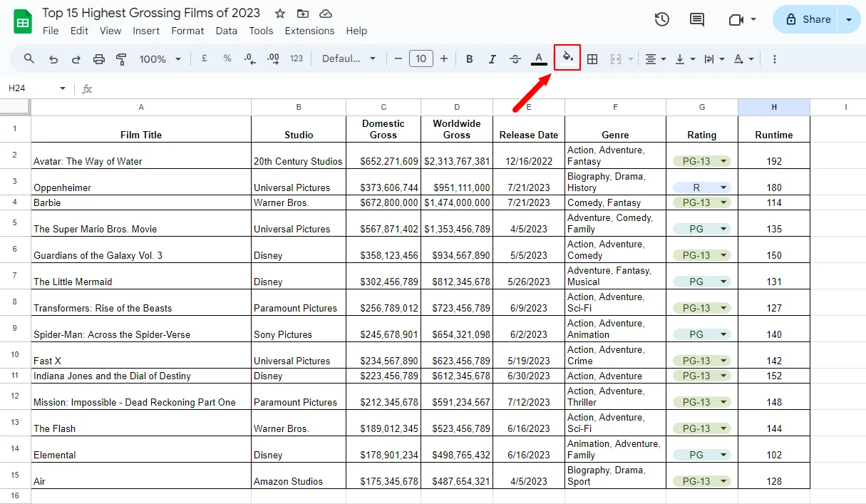Format as currency with pound icon

coord(205,58)
